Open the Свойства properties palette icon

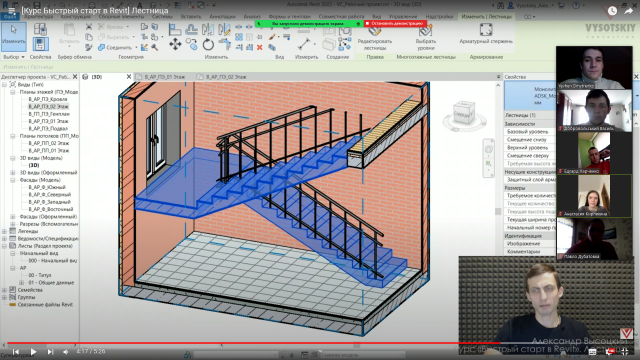point(40,43)
